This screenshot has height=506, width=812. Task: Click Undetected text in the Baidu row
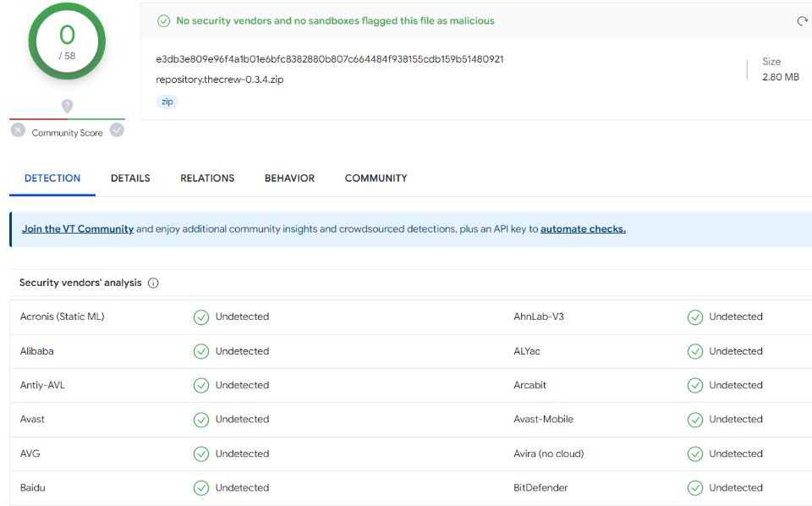(x=243, y=488)
